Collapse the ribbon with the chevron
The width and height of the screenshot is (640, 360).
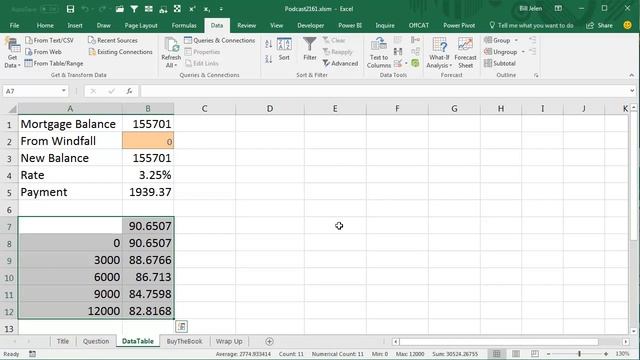631,76
